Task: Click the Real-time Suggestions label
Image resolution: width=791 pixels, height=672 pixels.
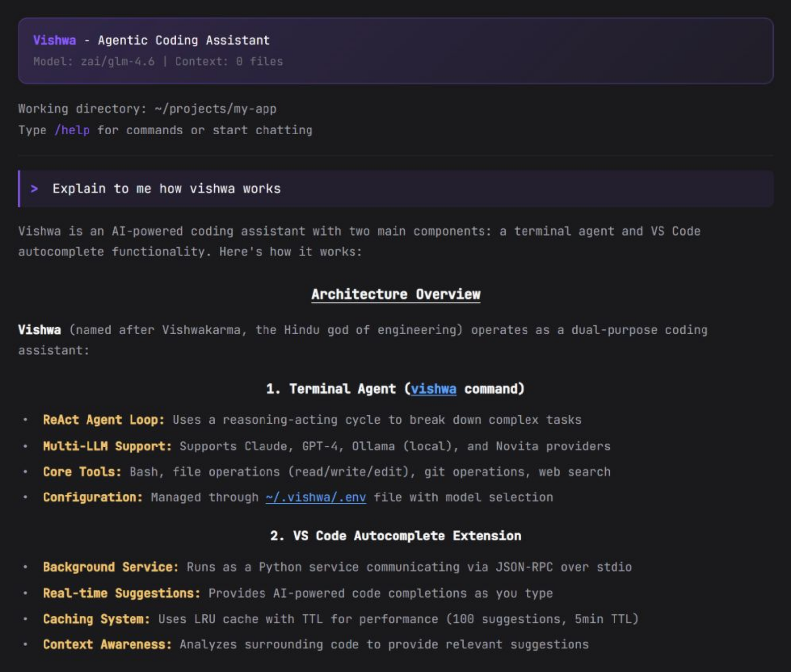Action: [x=122, y=593]
